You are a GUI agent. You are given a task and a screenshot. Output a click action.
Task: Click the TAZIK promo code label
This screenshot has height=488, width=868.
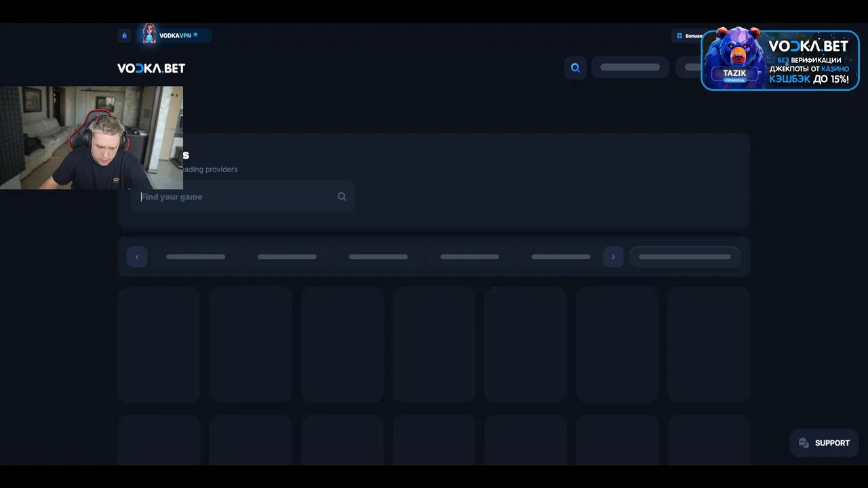point(734,75)
